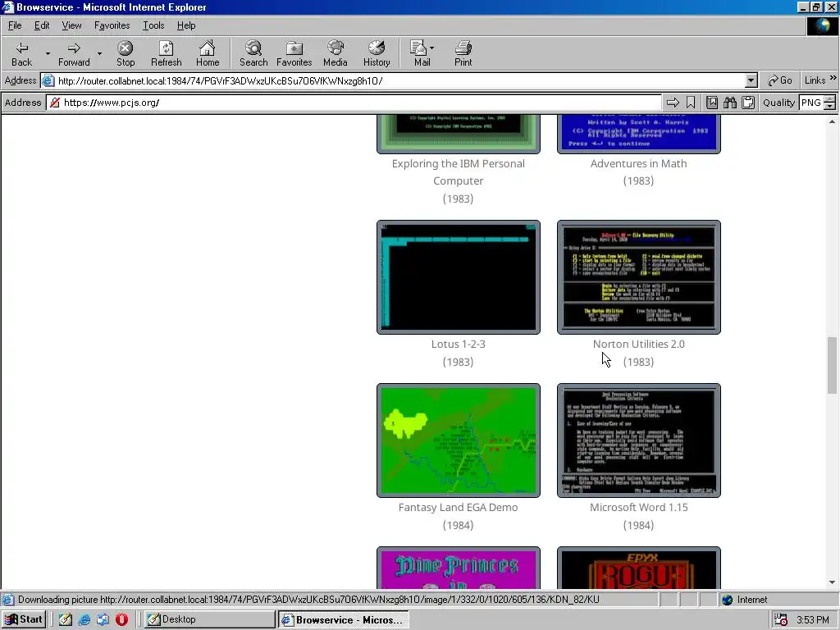Open Exploring the IBM Personal Computer link
The width and height of the screenshot is (840, 630).
coord(458,172)
